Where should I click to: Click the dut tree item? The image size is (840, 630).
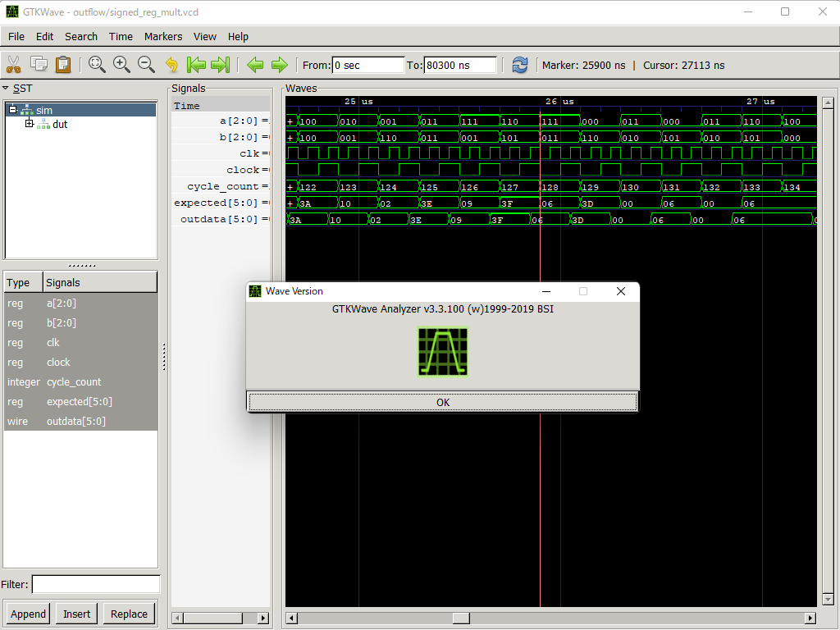point(60,125)
